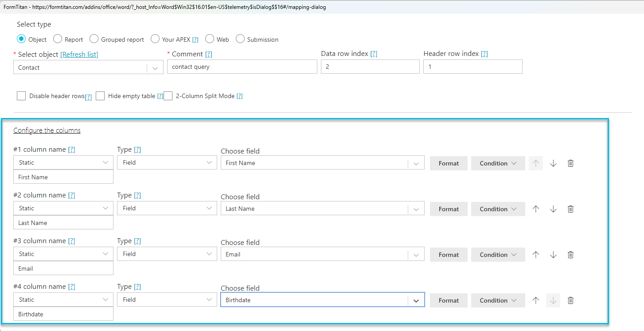Click the Refresh list link
644x331 pixels.
[x=79, y=54]
